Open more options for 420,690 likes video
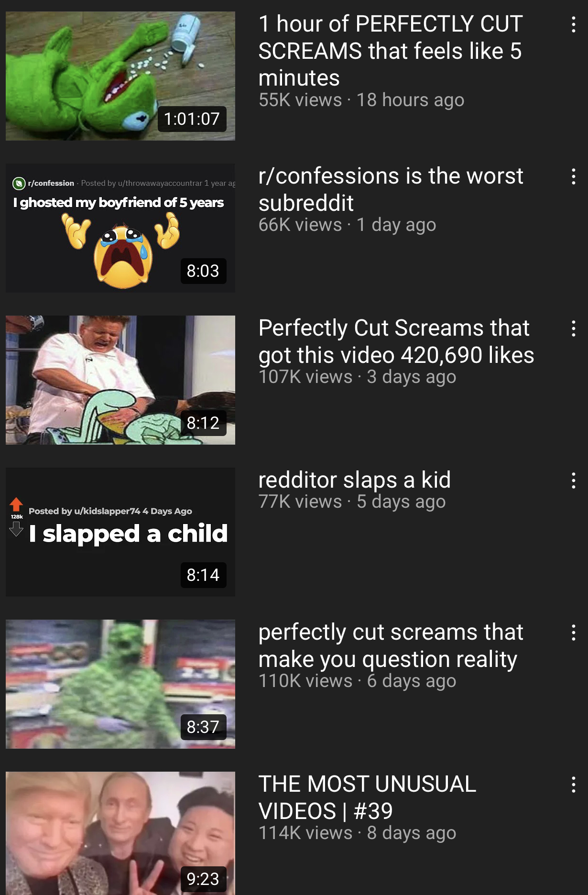This screenshot has width=588, height=895. (x=573, y=328)
